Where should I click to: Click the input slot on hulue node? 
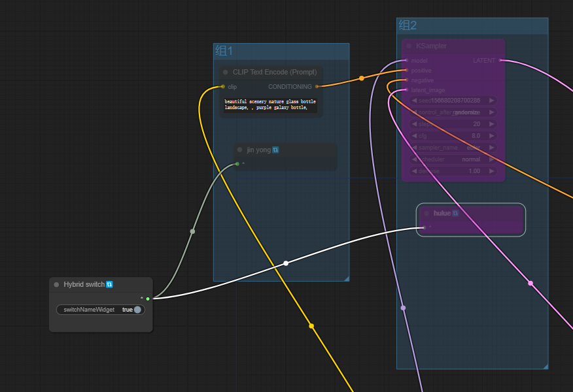[x=424, y=227]
